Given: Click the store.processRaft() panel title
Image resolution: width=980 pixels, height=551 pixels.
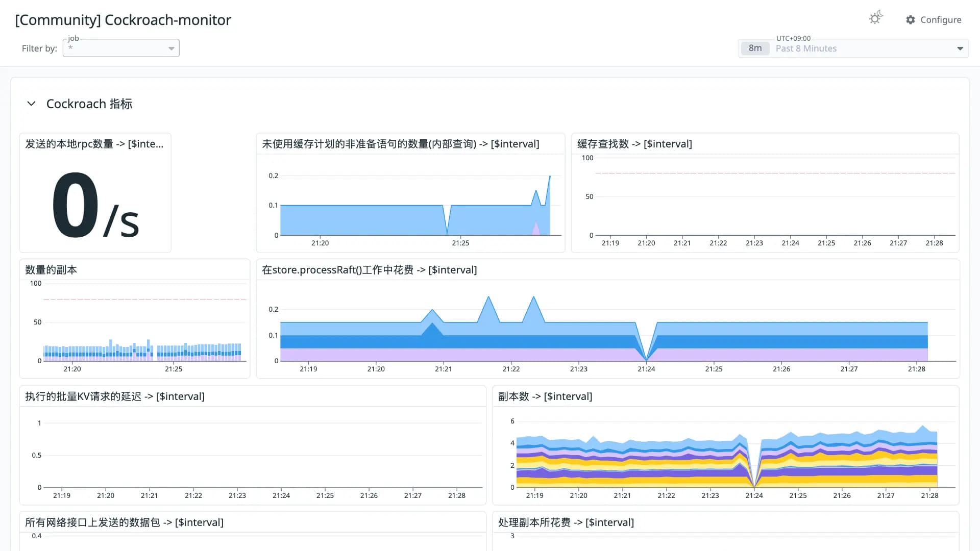Looking at the screenshot, I should tap(369, 270).
